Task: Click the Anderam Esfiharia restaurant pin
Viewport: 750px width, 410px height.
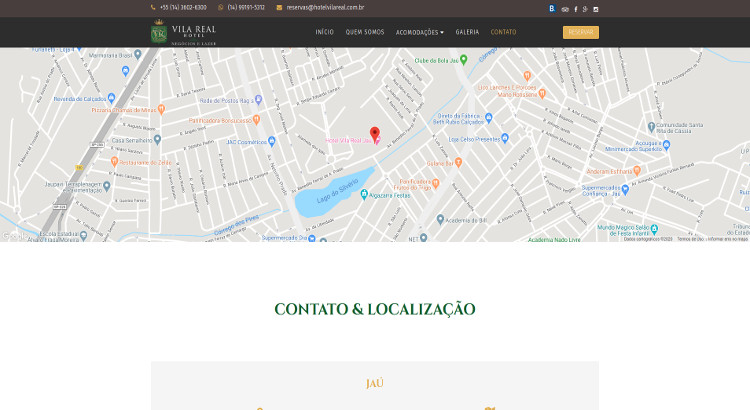Action: (x=637, y=171)
